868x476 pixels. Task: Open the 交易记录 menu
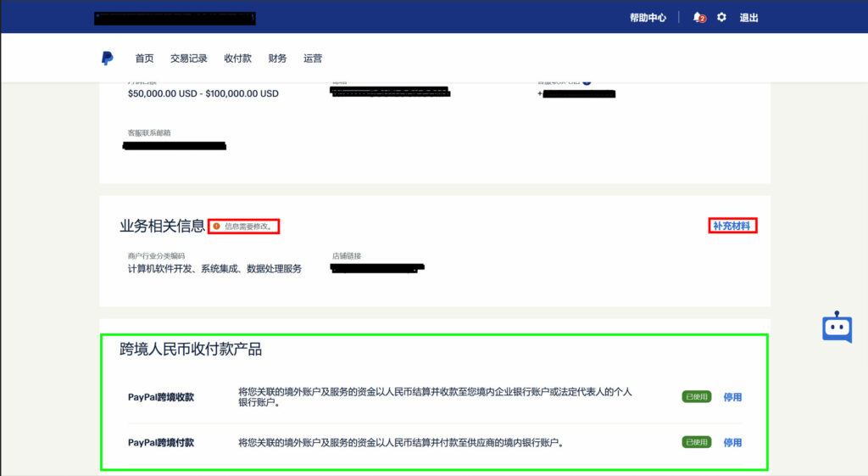188,59
